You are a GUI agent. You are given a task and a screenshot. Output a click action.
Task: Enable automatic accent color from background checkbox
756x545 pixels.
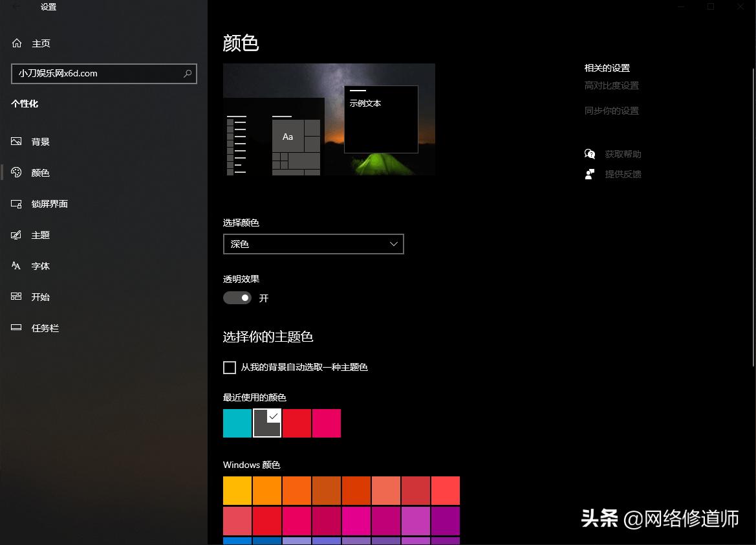229,367
